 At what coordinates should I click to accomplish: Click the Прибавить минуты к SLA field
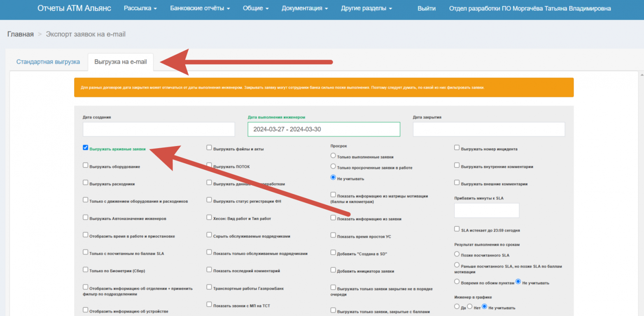[486, 210]
